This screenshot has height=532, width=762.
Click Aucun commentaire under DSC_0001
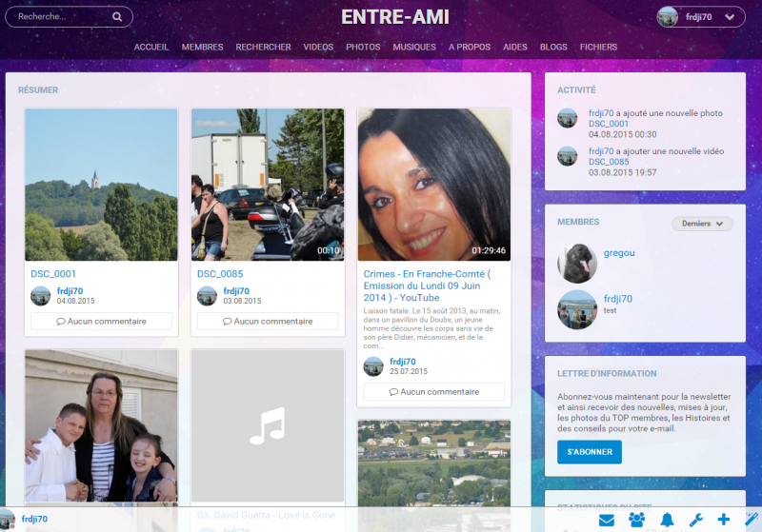(x=101, y=322)
